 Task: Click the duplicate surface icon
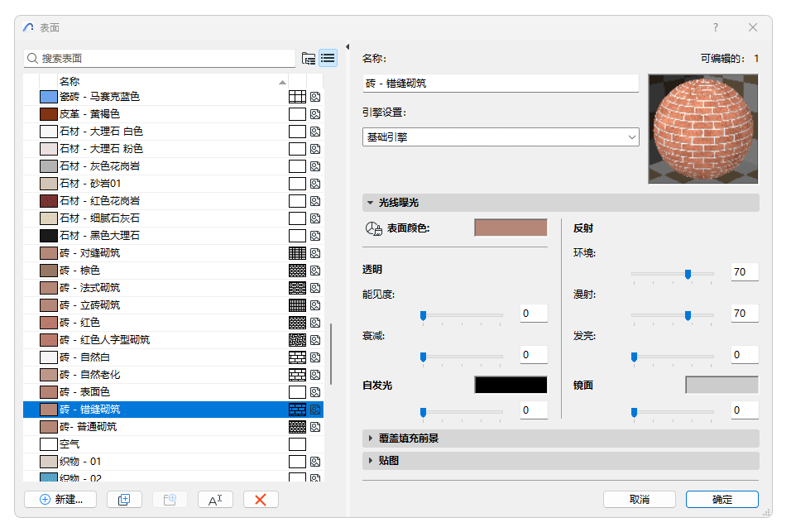(124, 499)
